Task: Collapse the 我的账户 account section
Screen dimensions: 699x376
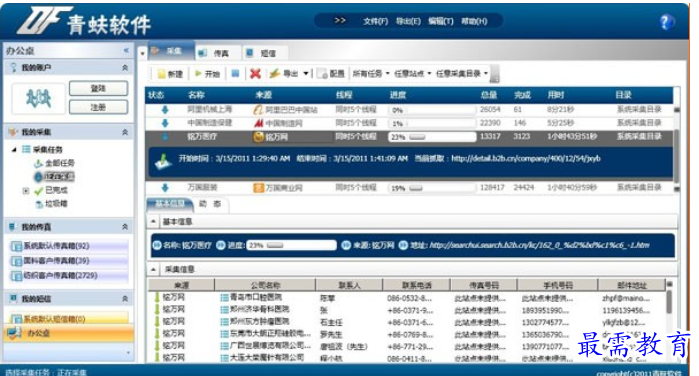Action: pos(125,68)
